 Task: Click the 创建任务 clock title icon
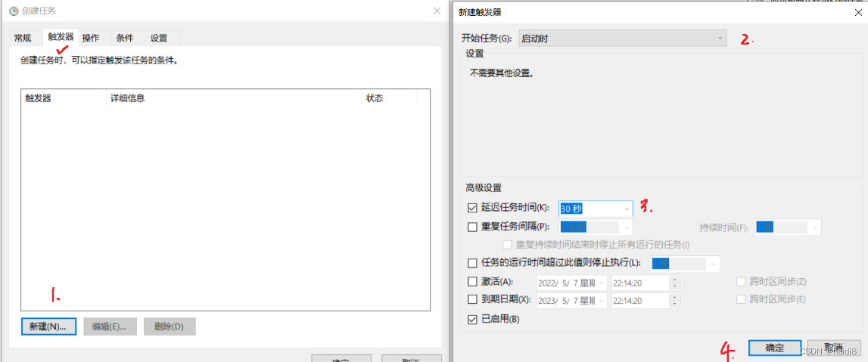coord(14,11)
